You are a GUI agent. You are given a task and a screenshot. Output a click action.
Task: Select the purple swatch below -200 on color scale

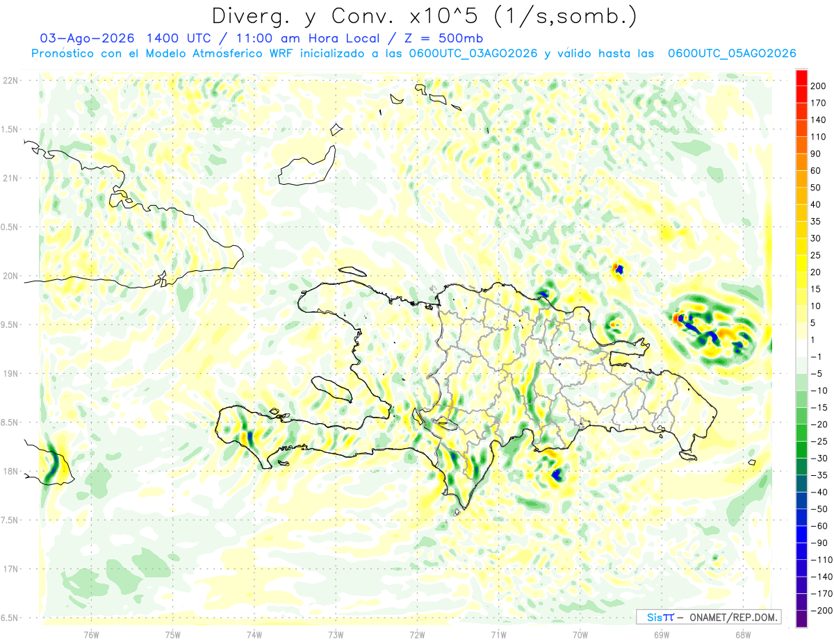[x=801, y=620]
